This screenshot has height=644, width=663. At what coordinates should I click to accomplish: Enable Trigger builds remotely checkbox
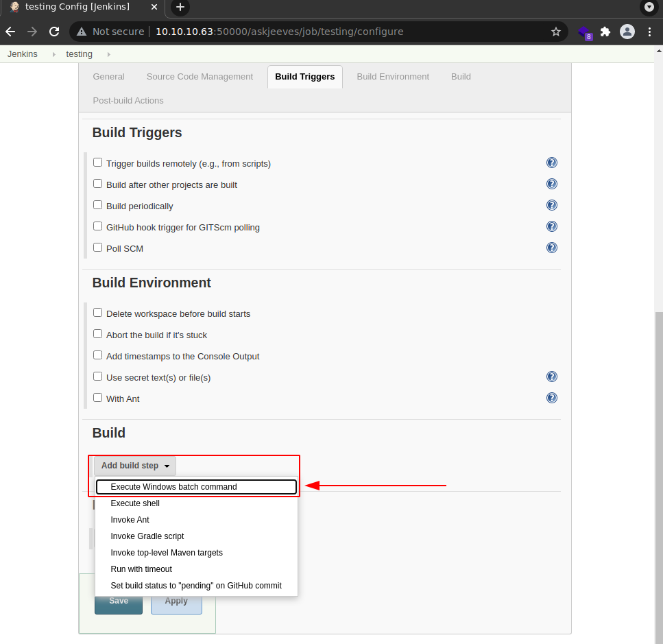(98, 163)
